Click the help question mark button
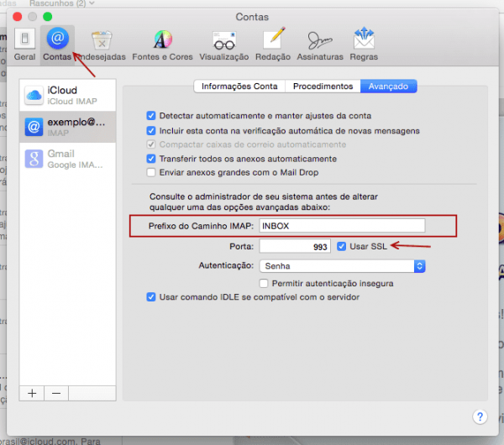 (x=480, y=416)
